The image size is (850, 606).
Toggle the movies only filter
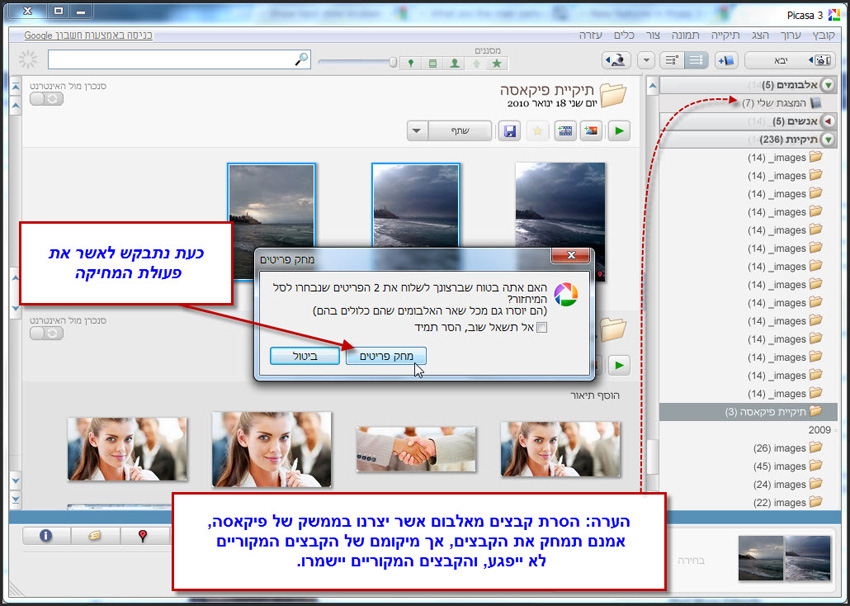(433, 63)
